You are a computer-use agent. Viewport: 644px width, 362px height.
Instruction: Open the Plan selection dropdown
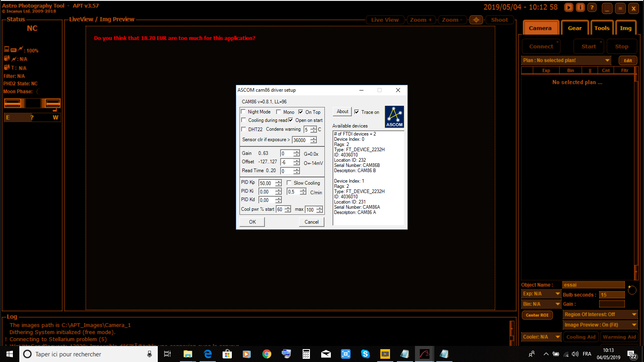tap(566, 60)
